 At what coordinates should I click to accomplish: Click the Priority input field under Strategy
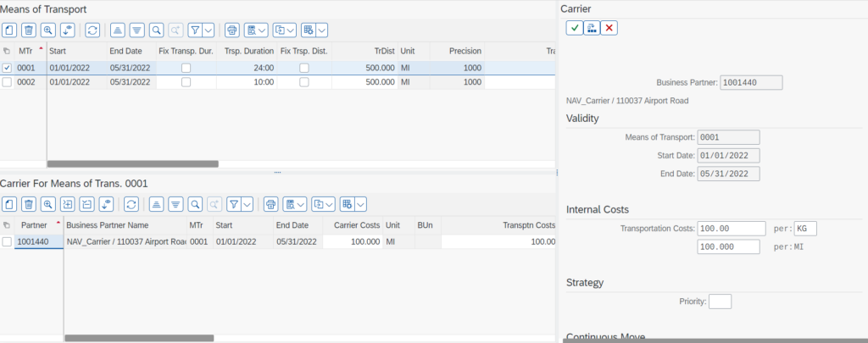[720, 302]
